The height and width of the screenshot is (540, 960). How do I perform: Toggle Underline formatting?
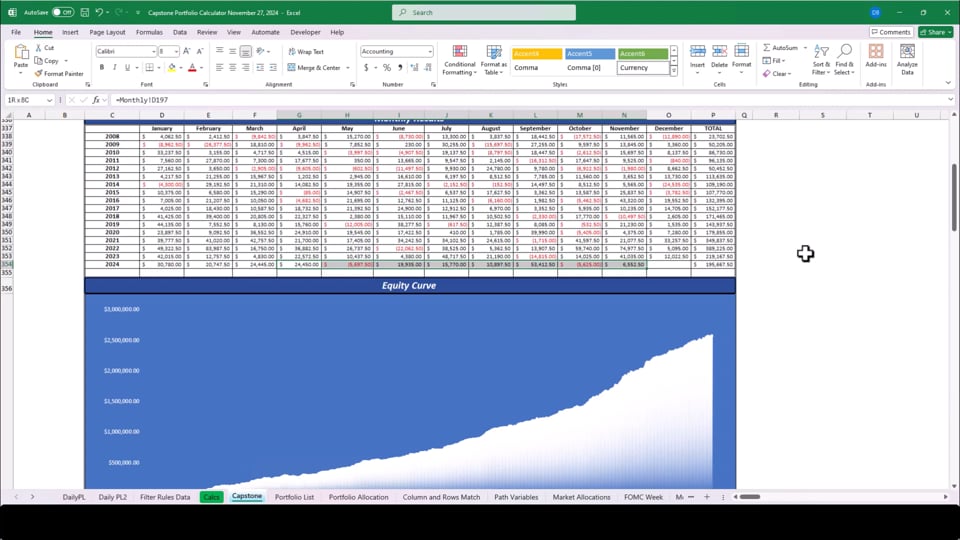click(127, 67)
